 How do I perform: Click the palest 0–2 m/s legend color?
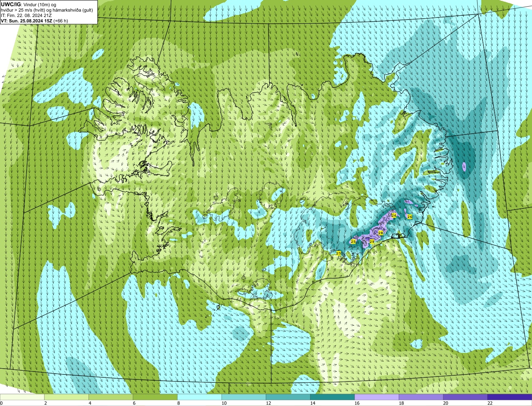22,397
